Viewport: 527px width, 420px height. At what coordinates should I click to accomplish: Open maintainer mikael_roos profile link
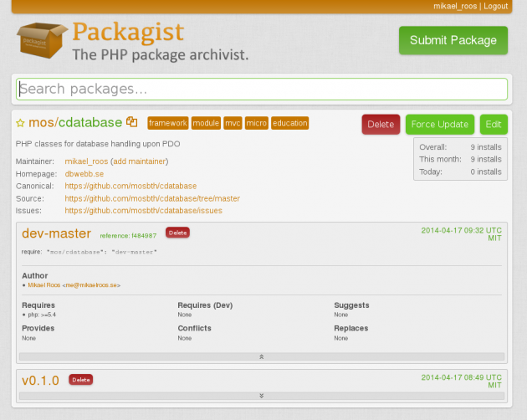pyautogui.click(x=86, y=161)
